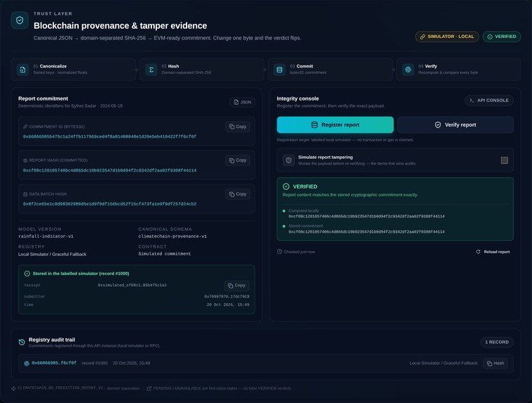Click the receipt value 0xsimulated_cf09c1
This screenshot has width=532, height=403.
132,286
